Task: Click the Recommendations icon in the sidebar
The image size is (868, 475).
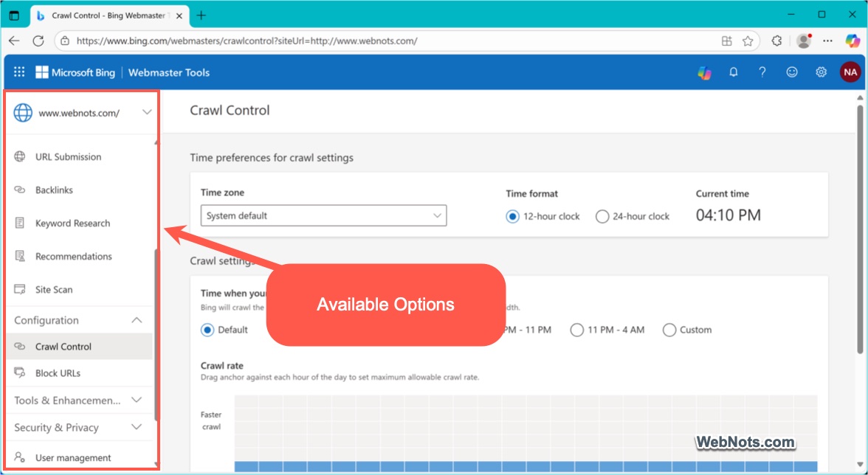Action: tap(20, 256)
